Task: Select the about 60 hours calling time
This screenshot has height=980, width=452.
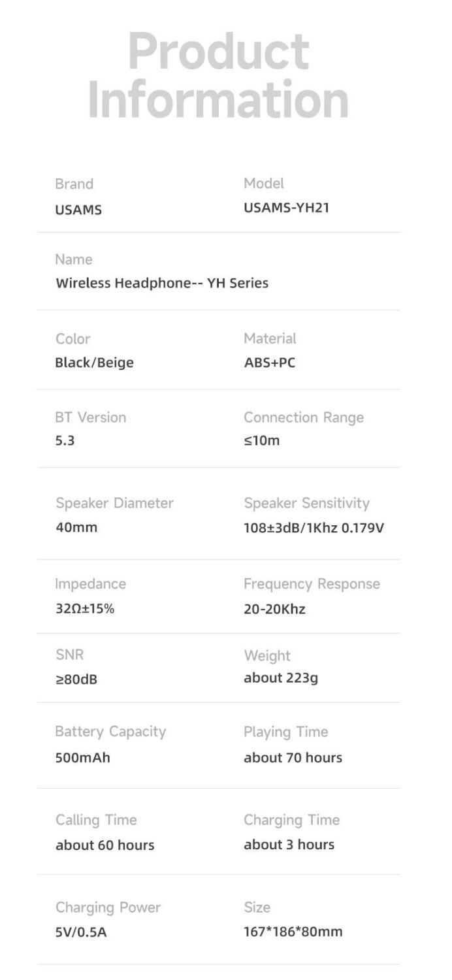Action: [x=105, y=845]
